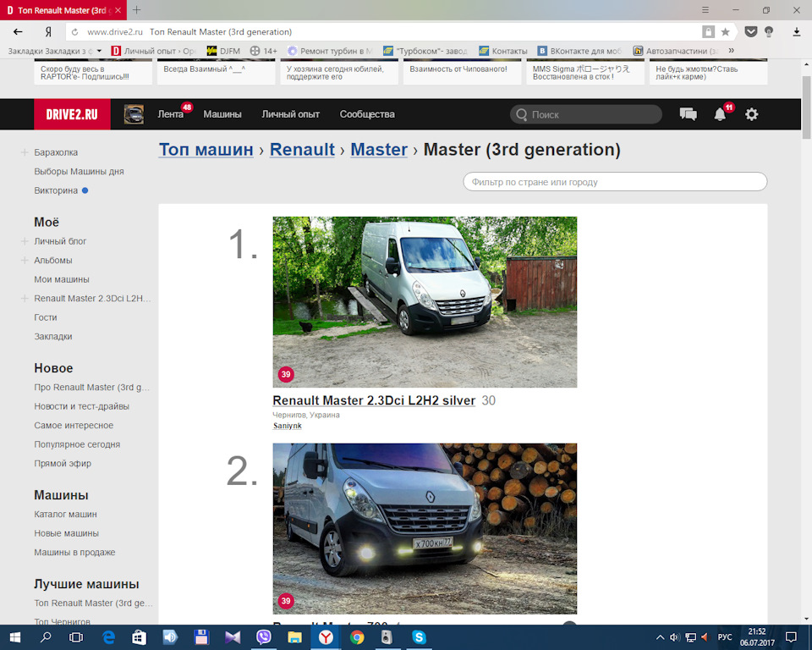Open Drive2 settings gear icon
This screenshot has height=650, width=812.
751,114
